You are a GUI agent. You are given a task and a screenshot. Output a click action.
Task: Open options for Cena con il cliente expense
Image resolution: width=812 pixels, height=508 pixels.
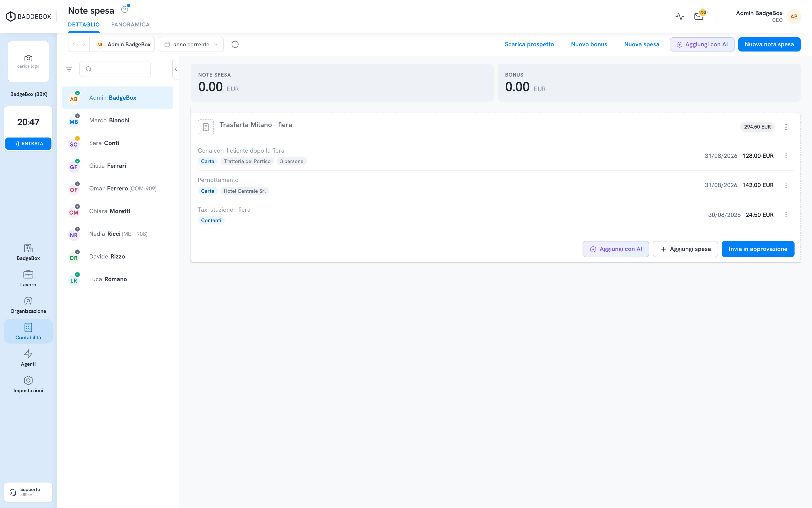click(786, 155)
